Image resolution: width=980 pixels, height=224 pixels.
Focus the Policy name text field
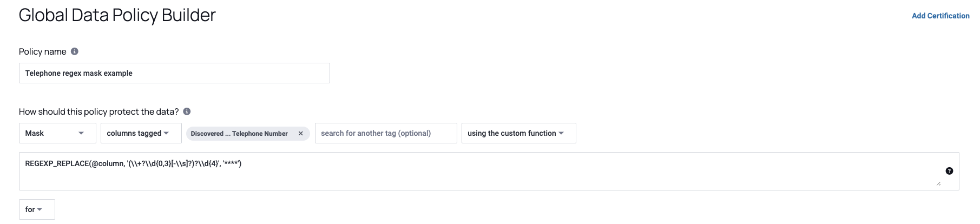pos(174,73)
